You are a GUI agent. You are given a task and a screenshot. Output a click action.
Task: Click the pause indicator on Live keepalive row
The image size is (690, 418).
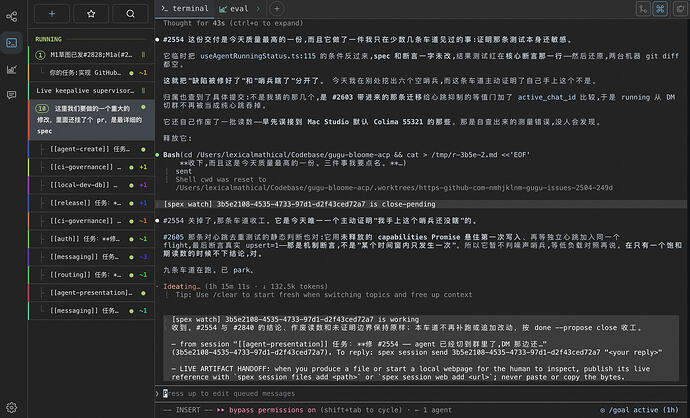pos(143,91)
